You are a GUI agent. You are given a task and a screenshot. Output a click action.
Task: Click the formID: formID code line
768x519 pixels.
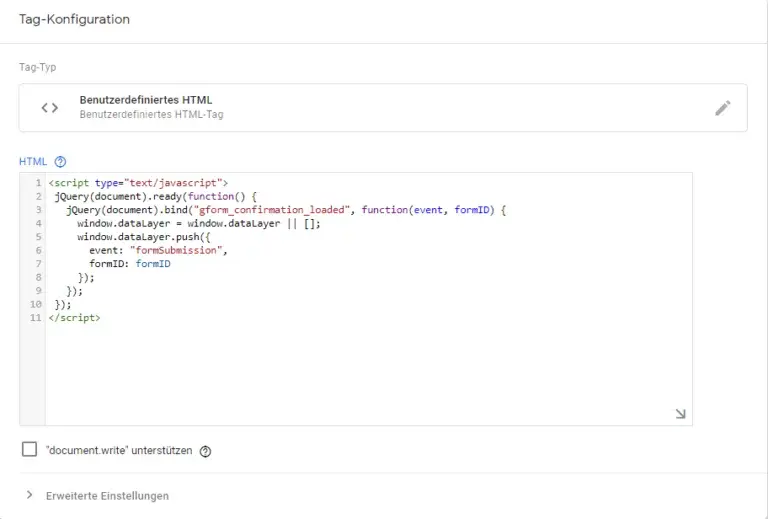129,264
